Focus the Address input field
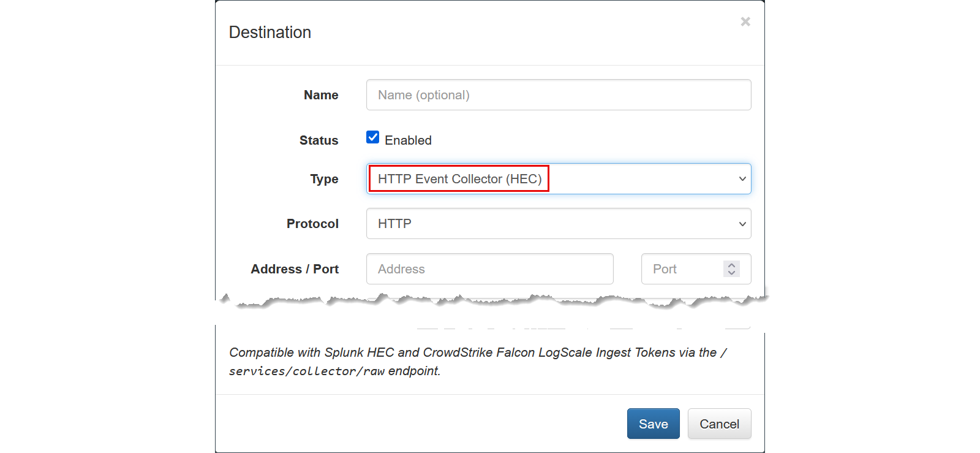 point(489,269)
